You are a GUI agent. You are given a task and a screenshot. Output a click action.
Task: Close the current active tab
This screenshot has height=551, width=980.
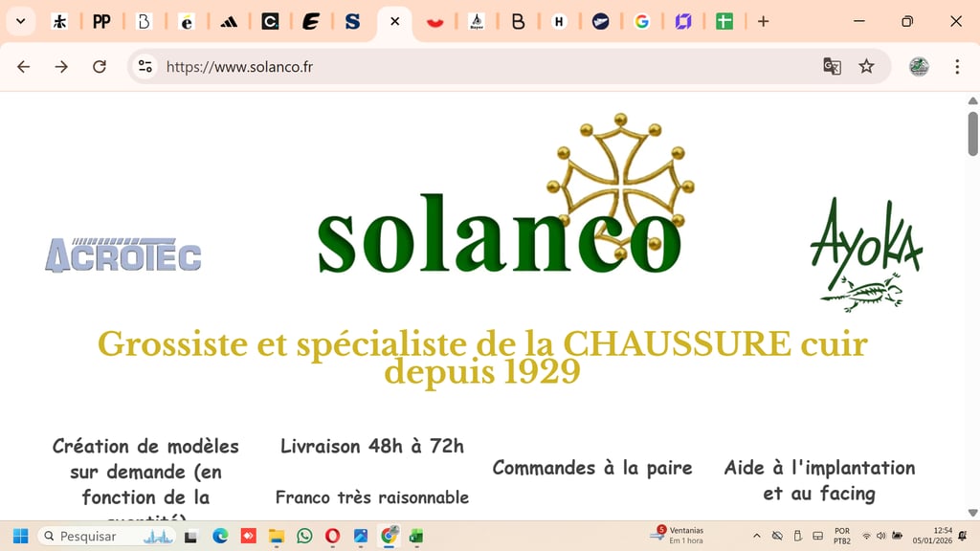tap(395, 22)
